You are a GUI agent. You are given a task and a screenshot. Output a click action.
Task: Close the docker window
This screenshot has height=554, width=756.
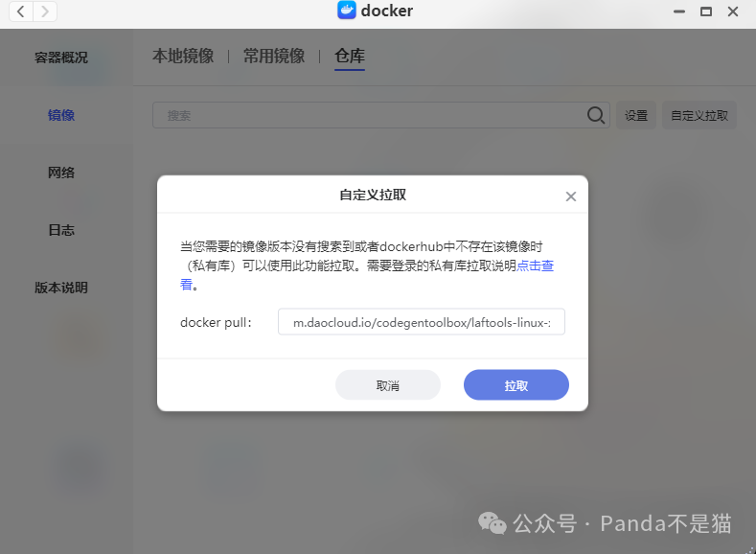tap(733, 12)
